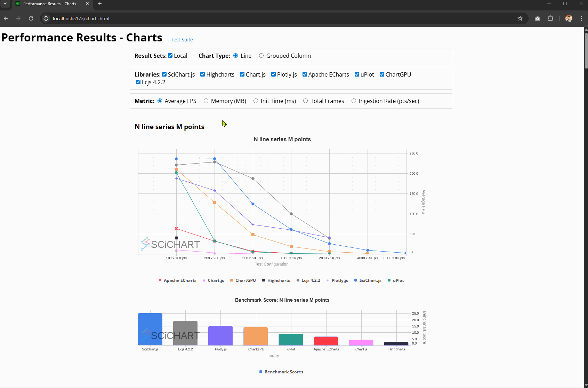Open the Chrome three-dot menu
Viewport: 588px width, 388px height.
click(581, 18)
